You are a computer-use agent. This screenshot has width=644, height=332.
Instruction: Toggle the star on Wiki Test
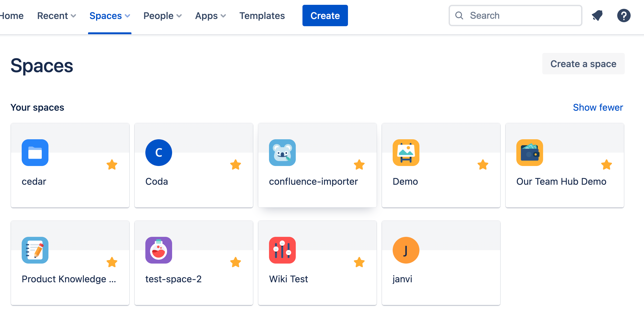tap(359, 262)
